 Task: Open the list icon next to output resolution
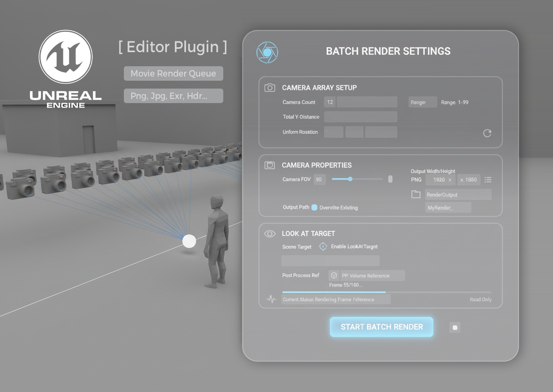pyautogui.click(x=488, y=180)
